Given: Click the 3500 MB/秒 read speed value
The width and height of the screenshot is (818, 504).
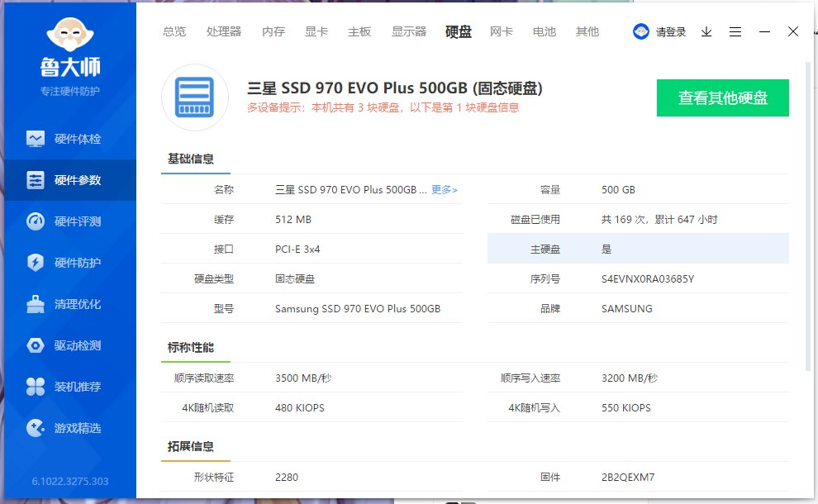Looking at the screenshot, I should pos(303,378).
